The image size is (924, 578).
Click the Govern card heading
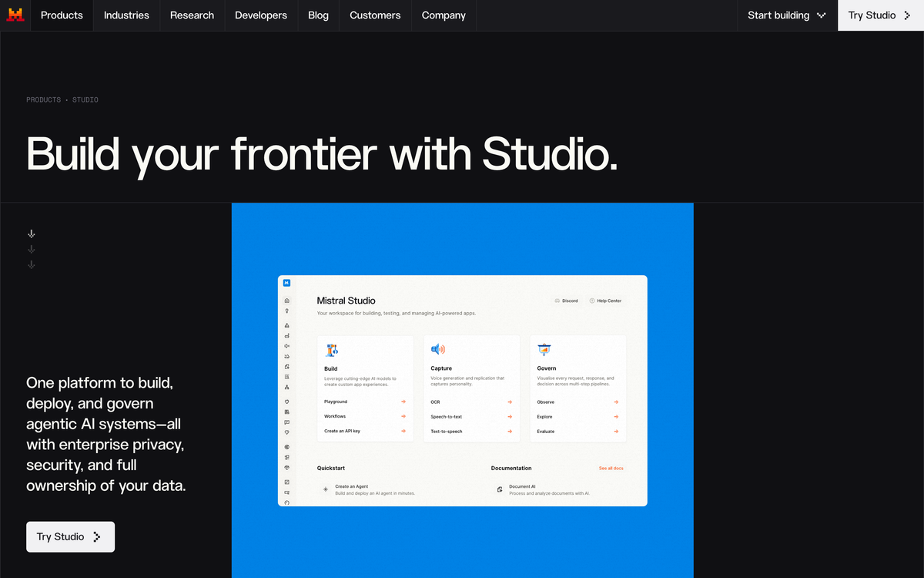point(547,368)
